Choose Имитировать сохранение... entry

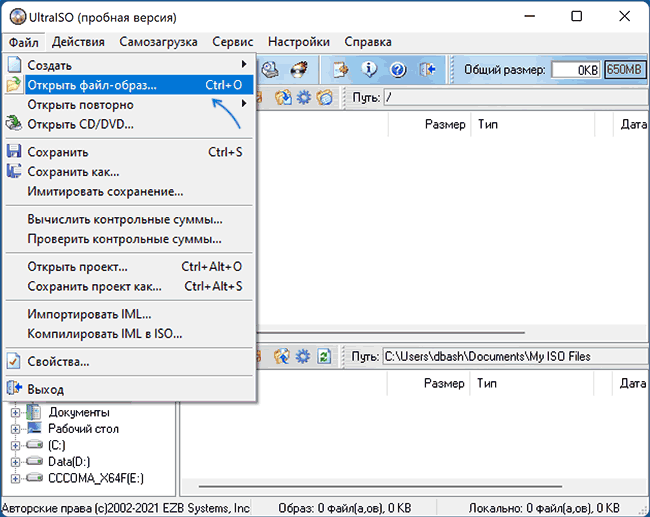click(x=129, y=191)
